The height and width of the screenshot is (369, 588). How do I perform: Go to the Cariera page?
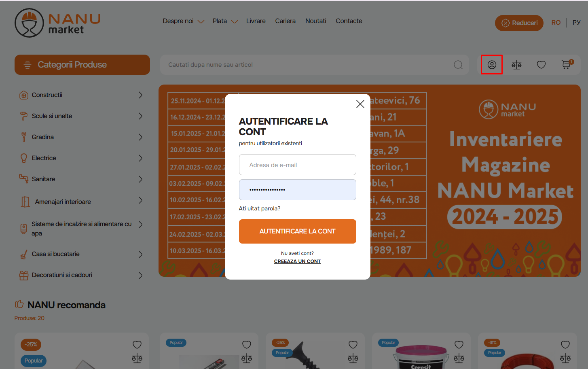point(286,21)
